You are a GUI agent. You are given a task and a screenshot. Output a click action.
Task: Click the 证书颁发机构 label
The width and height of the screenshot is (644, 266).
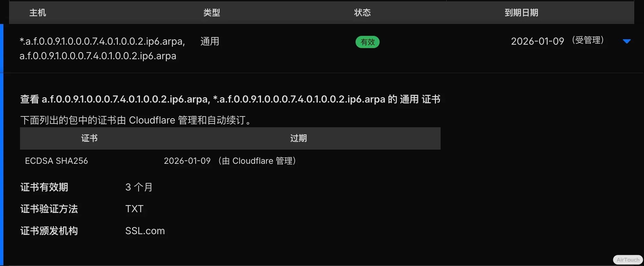point(49,231)
